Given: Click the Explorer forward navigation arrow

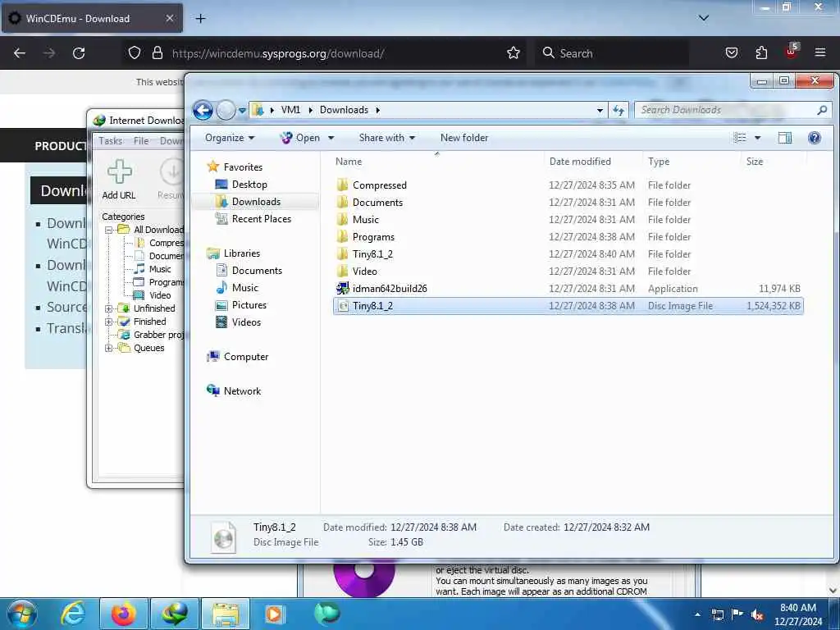Looking at the screenshot, I should point(226,110).
